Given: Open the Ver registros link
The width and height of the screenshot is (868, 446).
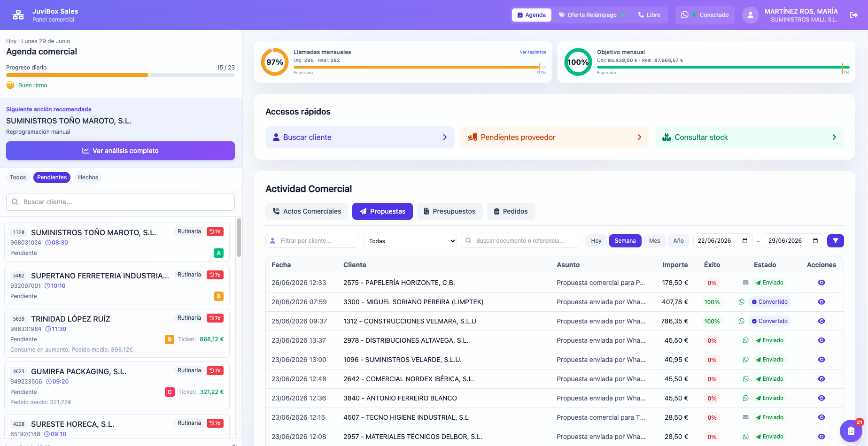Looking at the screenshot, I should [x=533, y=52].
